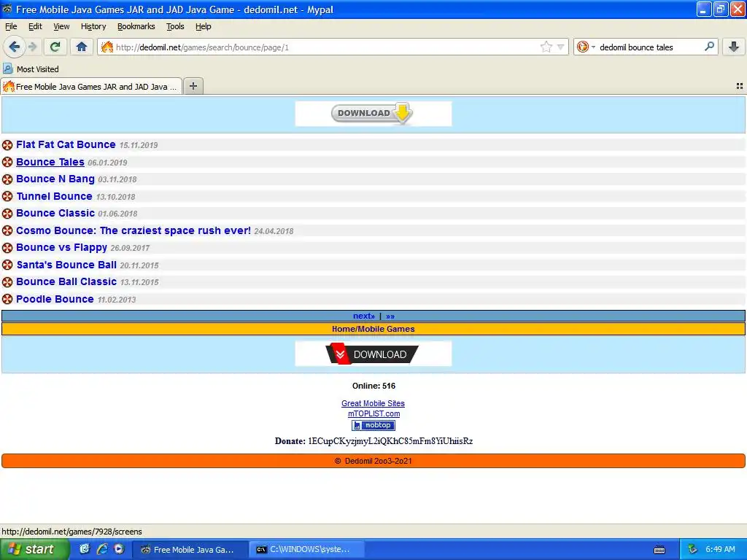Bookmark this page with the star icon
Image resolution: width=747 pixels, height=560 pixels.
tap(546, 47)
